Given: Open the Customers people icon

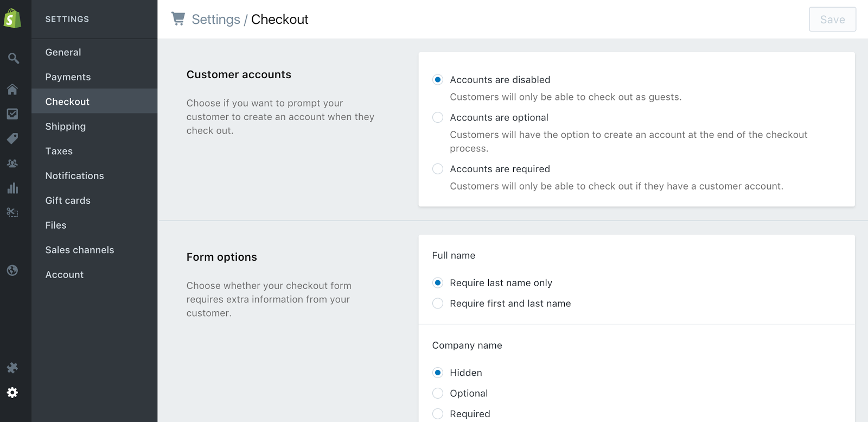Looking at the screenshot, I should coord(12,163).
